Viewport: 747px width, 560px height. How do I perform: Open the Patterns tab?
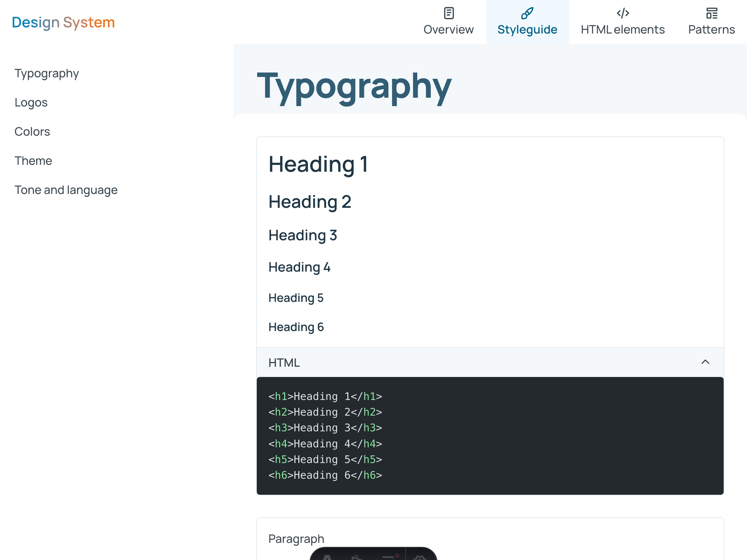point(712,22)
